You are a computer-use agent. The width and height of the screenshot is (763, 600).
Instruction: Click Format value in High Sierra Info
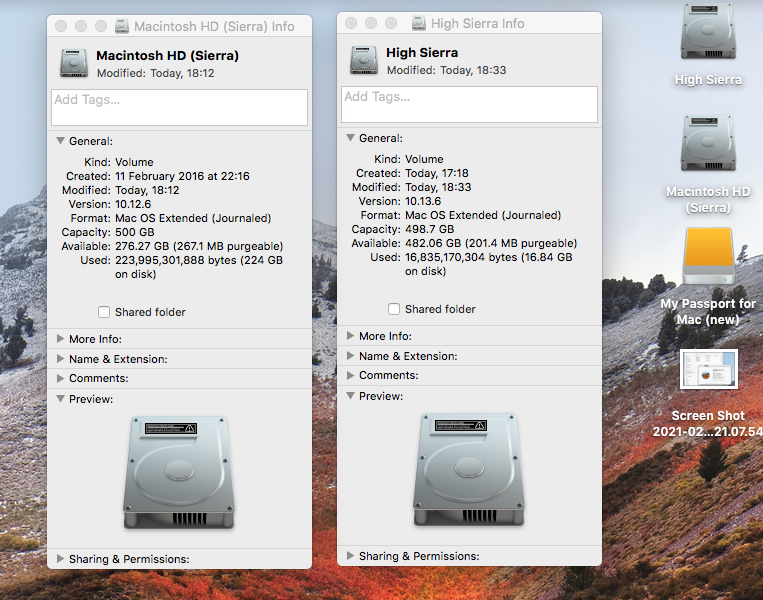coord(483,215)
